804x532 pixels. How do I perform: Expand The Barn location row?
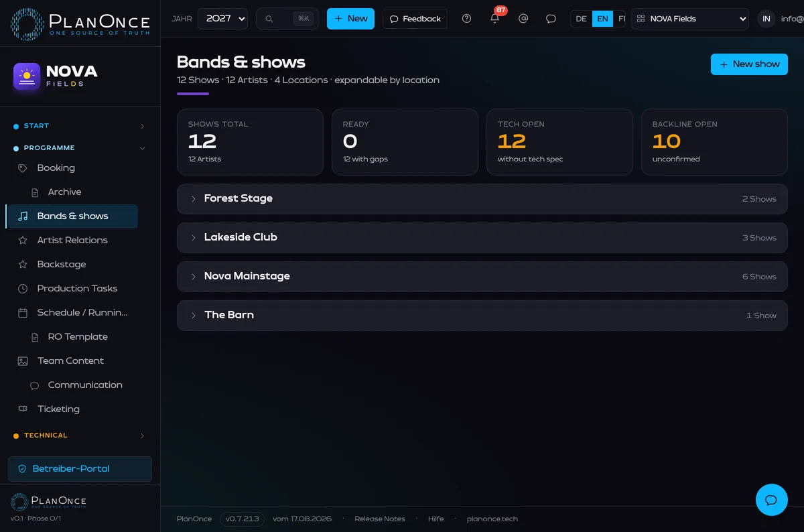coord(482,316)
